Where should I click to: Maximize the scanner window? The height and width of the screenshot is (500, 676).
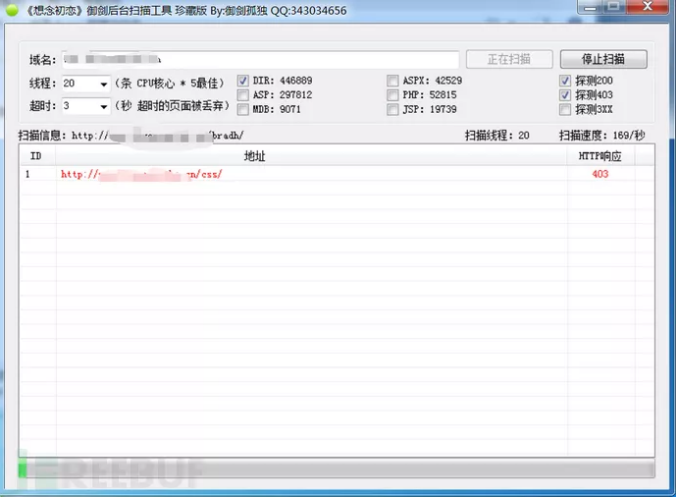[614, 7]
